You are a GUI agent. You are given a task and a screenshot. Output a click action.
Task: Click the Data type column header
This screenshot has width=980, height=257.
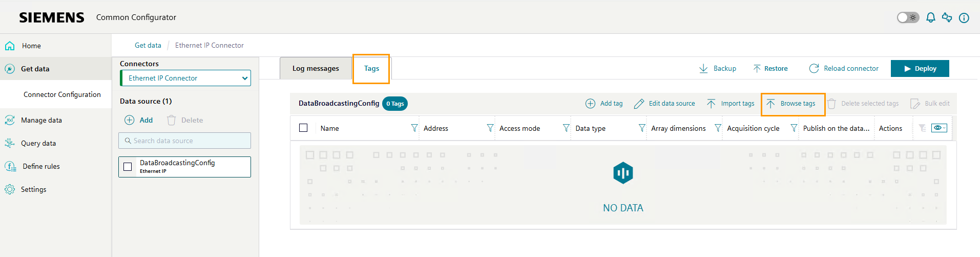click(590, 128)
